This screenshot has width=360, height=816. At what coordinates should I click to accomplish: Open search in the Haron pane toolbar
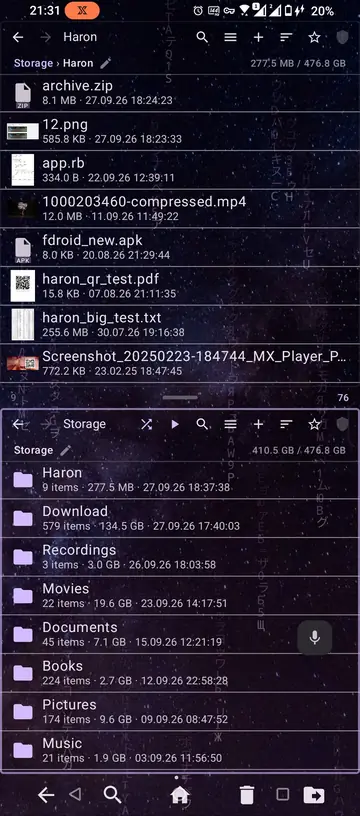click(202, 37)
